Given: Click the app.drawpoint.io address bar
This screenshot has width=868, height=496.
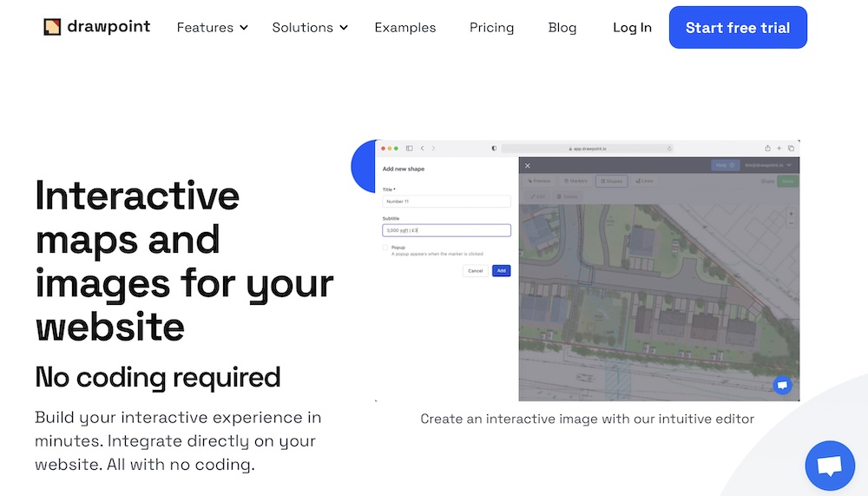Looking at the screenshot, I should pyautogui.click(x=588, y=149).
